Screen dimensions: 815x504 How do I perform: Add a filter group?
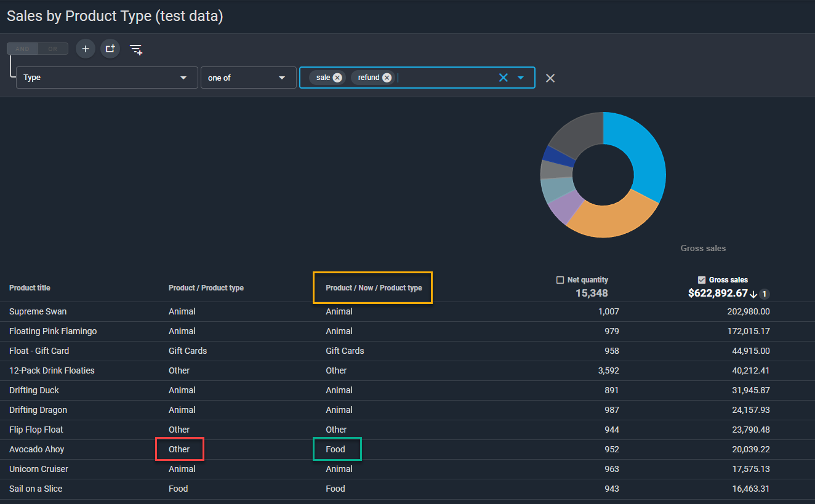pos(110,49)
